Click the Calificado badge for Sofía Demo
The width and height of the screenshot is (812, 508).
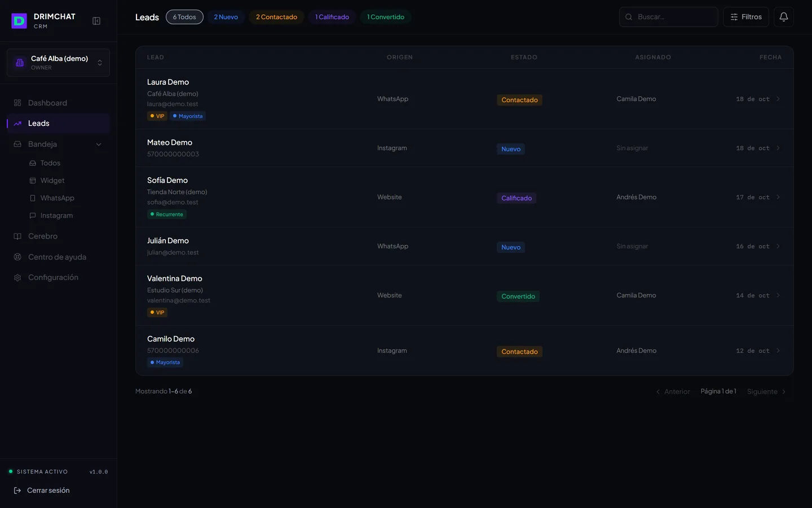[x=517, y=198]
